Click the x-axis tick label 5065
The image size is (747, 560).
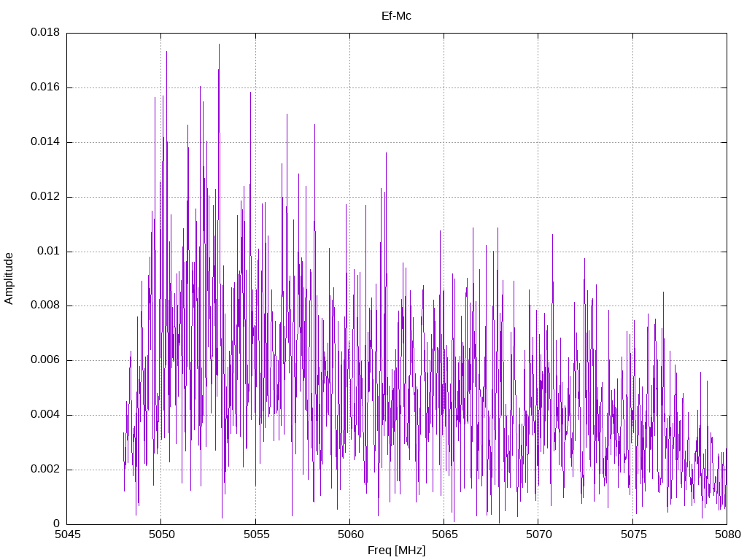[x=444, y=534]
